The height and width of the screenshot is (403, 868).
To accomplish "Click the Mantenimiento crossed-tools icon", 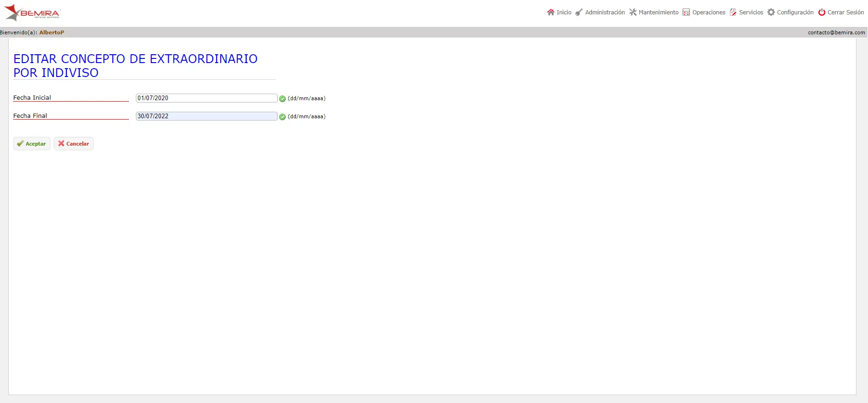I will [x=633, y=13].
